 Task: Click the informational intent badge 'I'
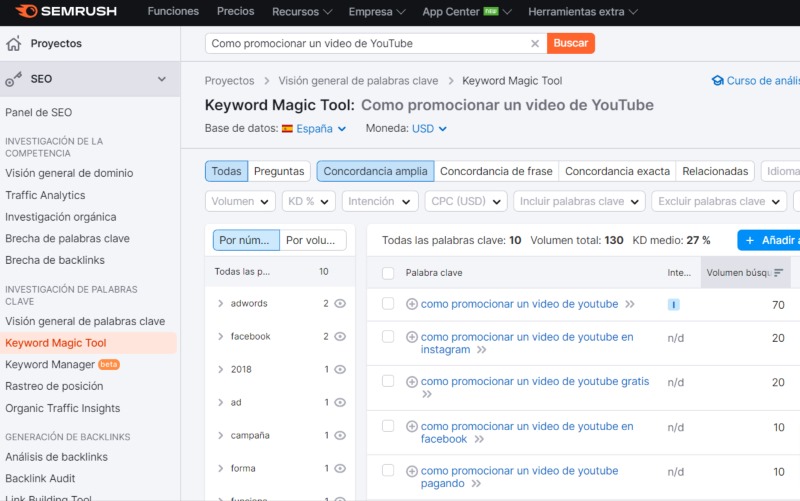coord(673,305)
